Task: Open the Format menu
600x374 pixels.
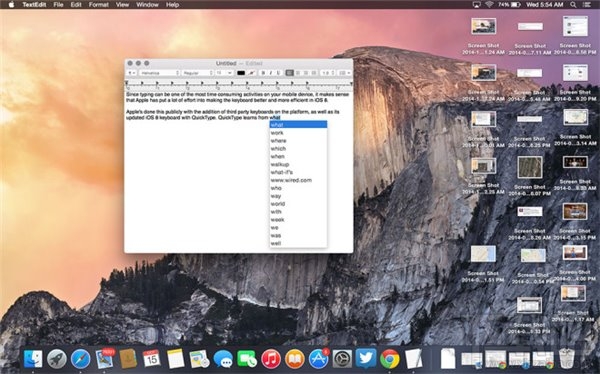Action: click(x=99, y=5)
